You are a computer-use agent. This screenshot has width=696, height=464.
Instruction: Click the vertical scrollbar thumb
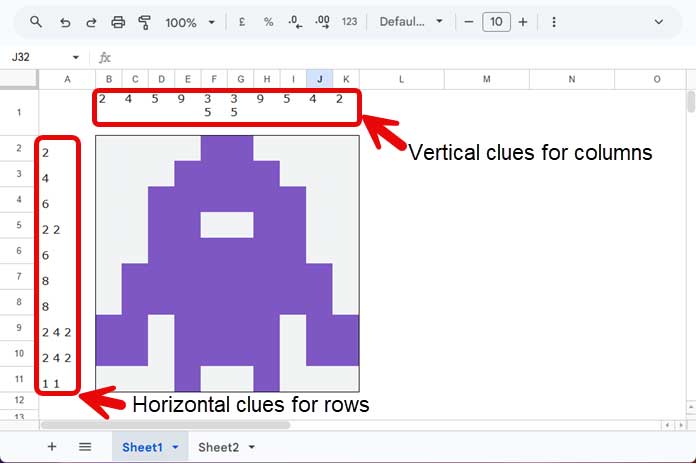pos(691,102)
